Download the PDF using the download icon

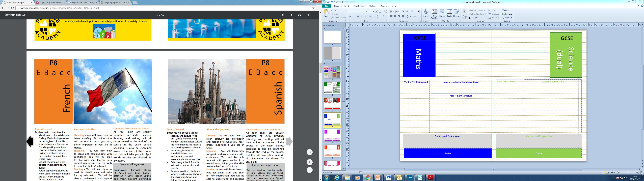tap(291, 15)
